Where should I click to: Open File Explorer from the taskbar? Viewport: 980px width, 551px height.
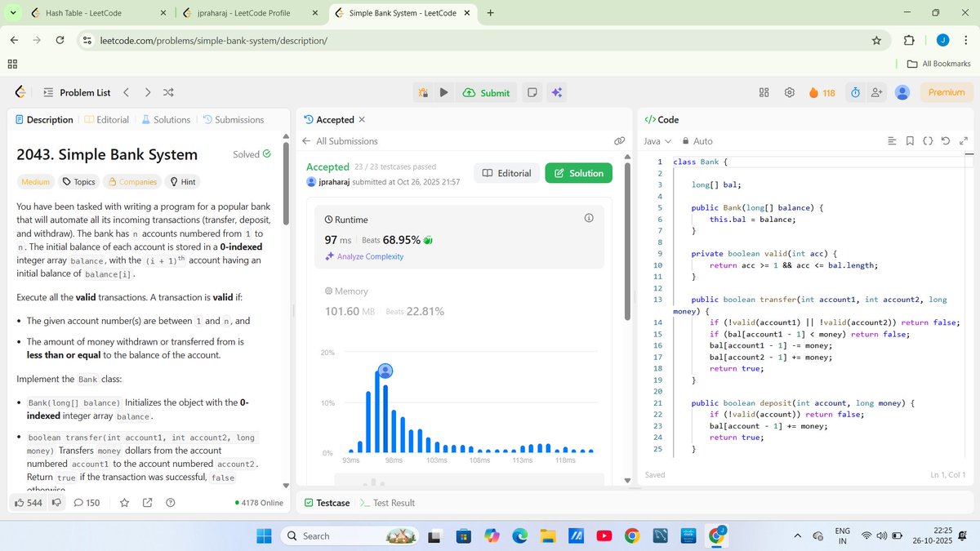tap(547, 535)
